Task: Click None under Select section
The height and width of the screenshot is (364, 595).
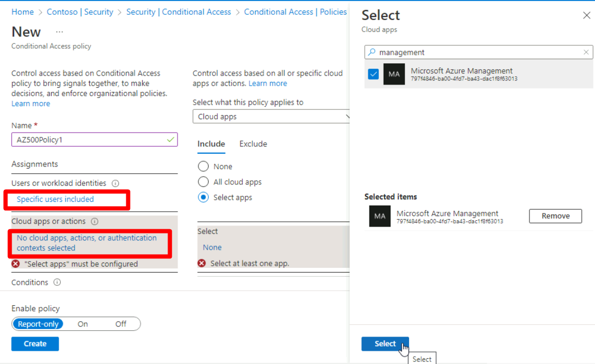Action: click(212, 247)
